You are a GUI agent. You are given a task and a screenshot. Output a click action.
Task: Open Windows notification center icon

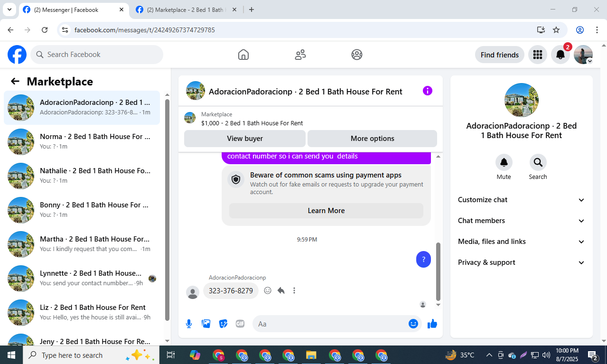(593, 355)
